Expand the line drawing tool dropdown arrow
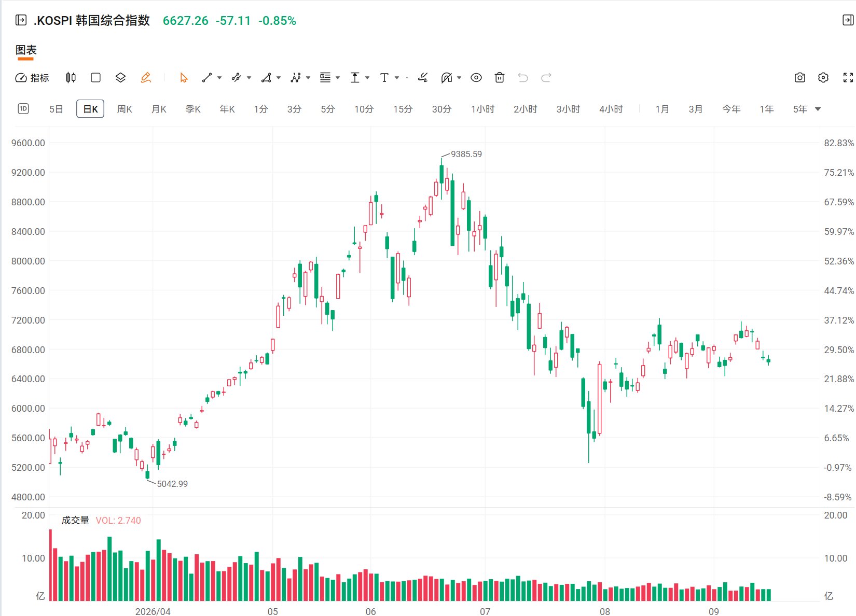Screen dimensions: 856x616 tap(219, 78)
